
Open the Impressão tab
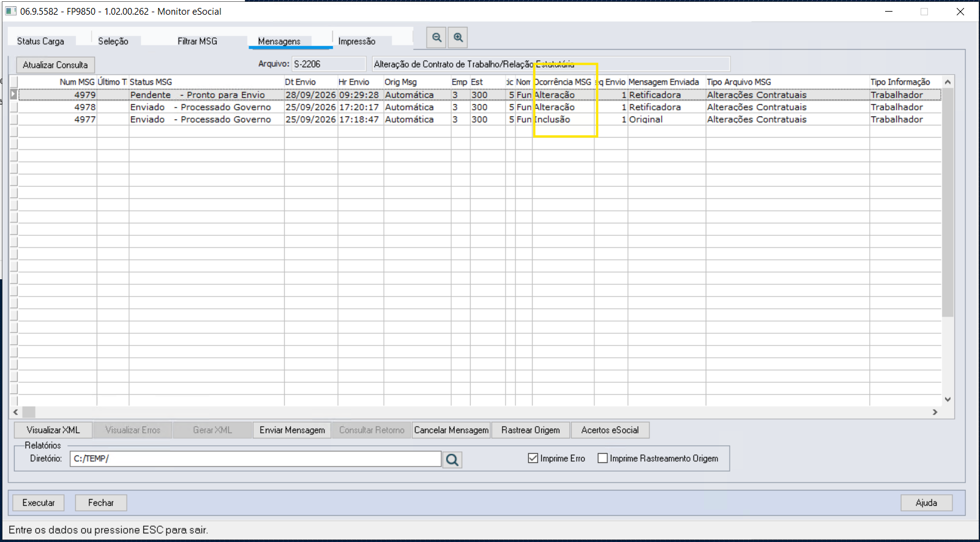(x=357, y=41)
